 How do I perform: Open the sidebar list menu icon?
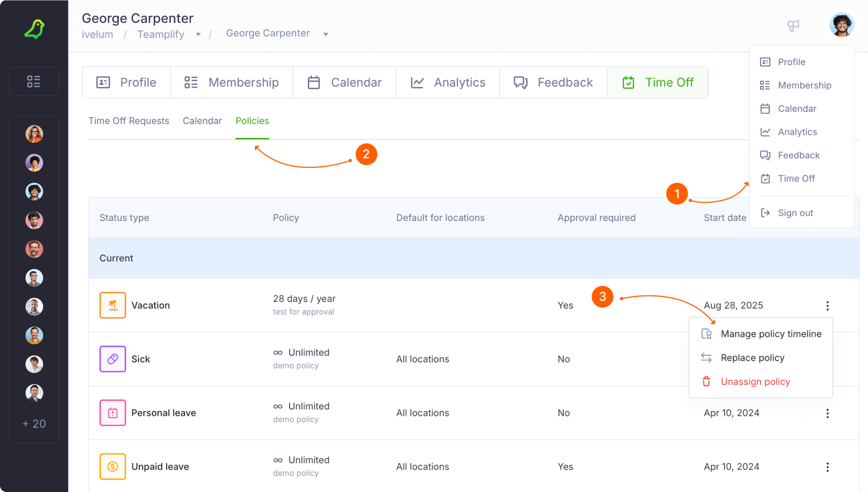coord(34,81)
